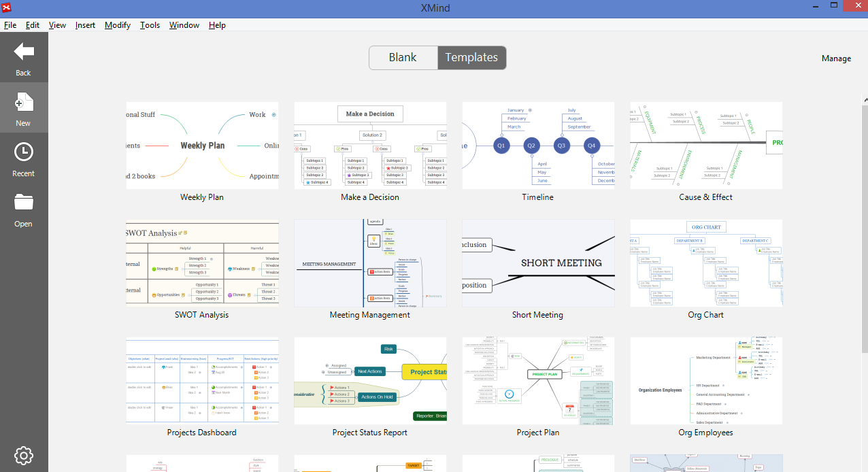
Task: Open the Recent clock icon
Action: 24,152
